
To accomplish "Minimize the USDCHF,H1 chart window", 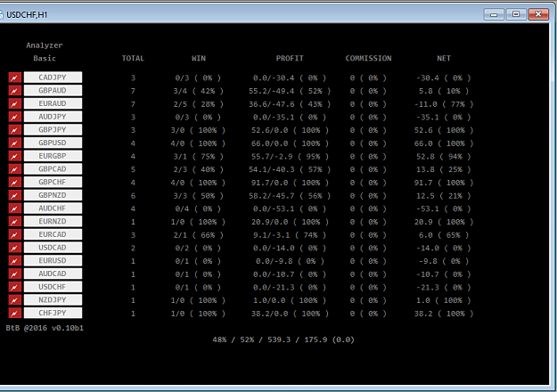I will [494, 14].
